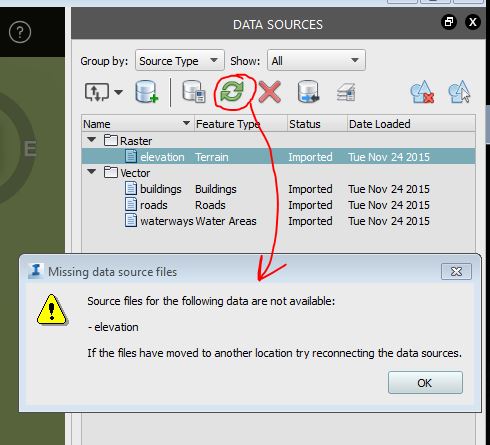Click the yellow warning triangle icon
Screen dimensions: 490x445
(x=52, y=309)
